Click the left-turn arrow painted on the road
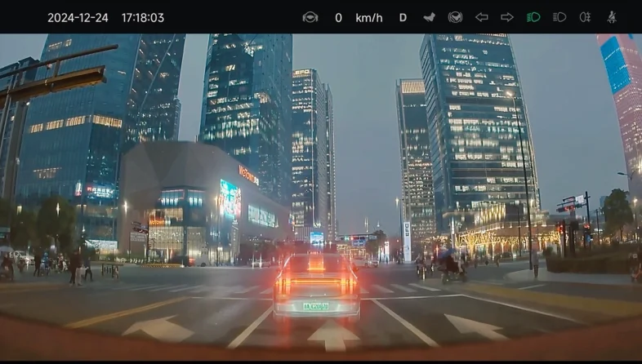The width and height of the screenshot is (642, 364). (x=158, y=328)
